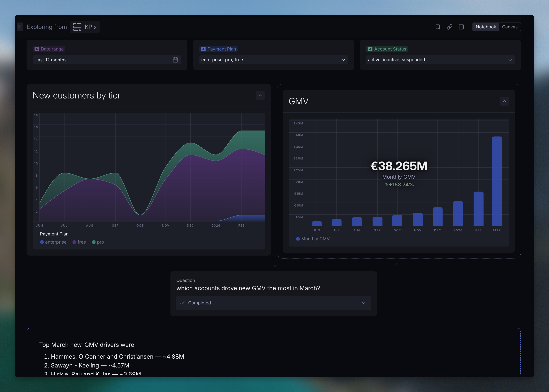Click the 'New customers by tier' title

pos(77,96)
